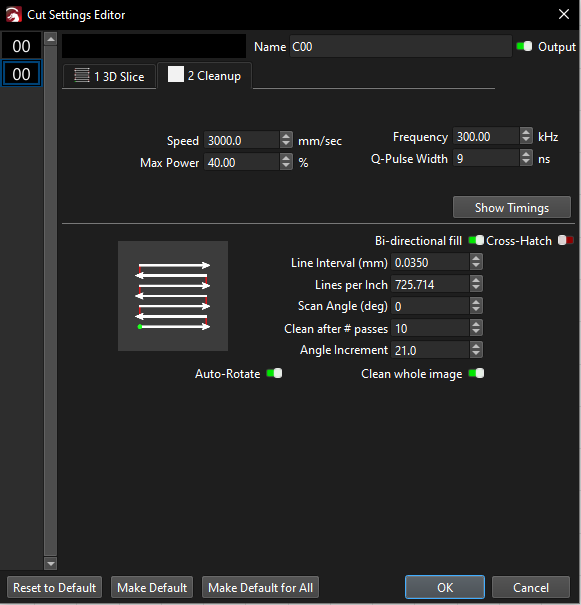Increase Frequency using its up arrow
581x605 pixels.
526,132
